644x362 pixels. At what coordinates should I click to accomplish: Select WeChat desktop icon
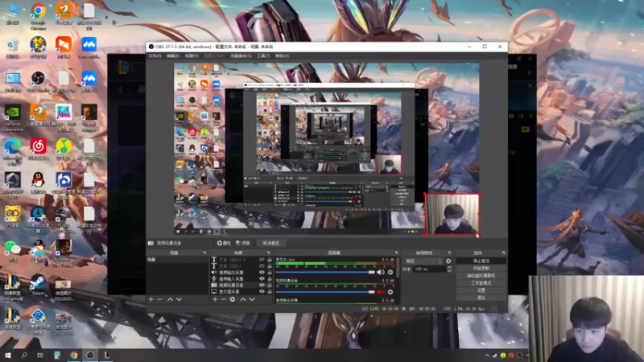click(12, 251)
